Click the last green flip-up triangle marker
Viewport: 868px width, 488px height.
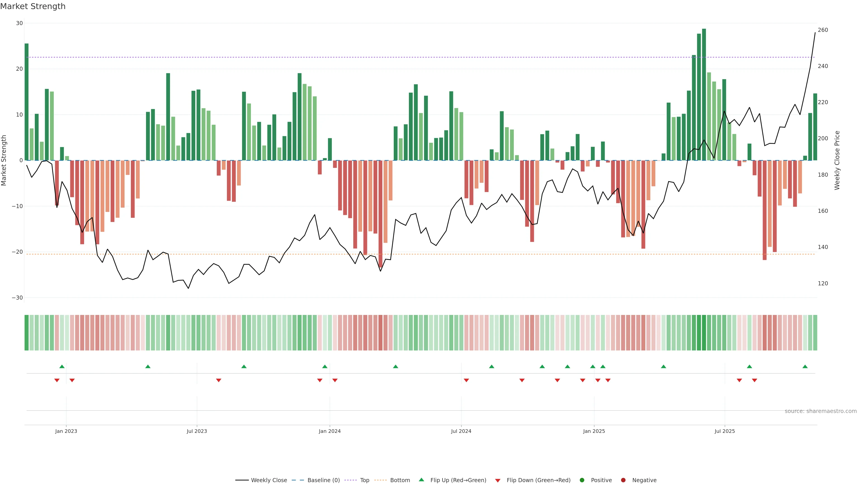pyautogui.click(x=805, y=366)
